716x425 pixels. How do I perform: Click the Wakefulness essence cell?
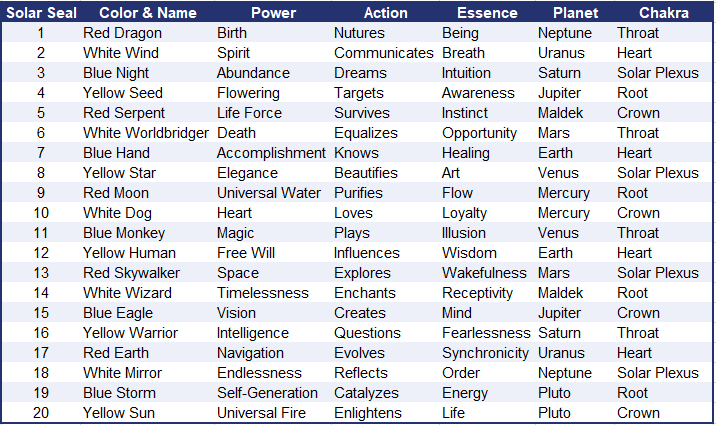(484, 273)
